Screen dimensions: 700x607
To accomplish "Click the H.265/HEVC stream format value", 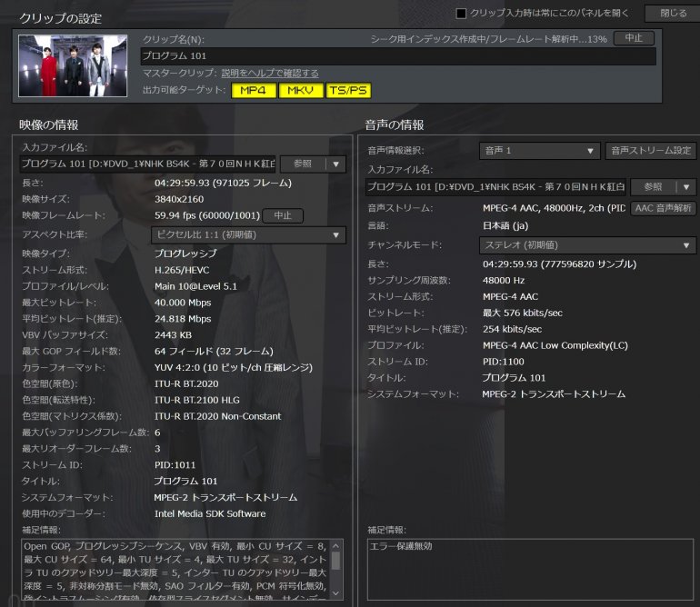I will click(182, 270).
